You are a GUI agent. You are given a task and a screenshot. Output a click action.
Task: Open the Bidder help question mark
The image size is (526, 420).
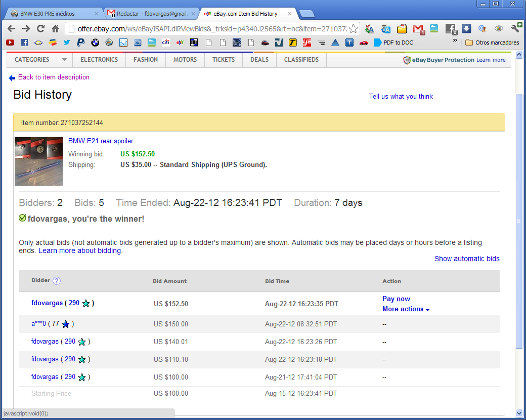pos(57,281)
